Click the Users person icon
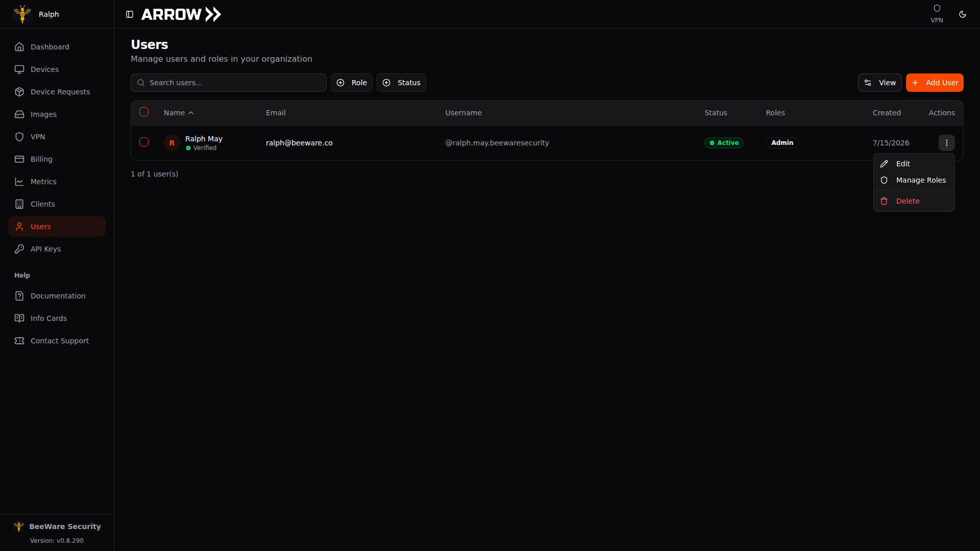Image resolution: width=980 pixels, height=551 pixels. tap(19, 227)
